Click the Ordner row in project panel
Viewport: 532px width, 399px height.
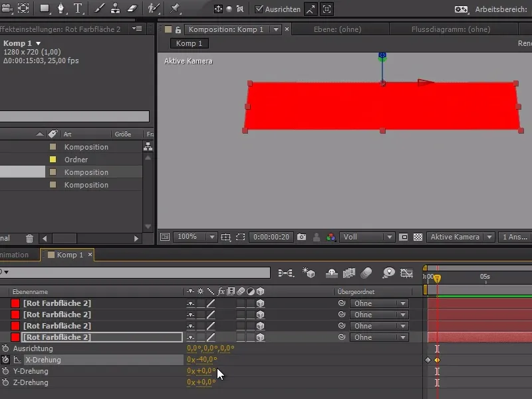tap(71, 160)
